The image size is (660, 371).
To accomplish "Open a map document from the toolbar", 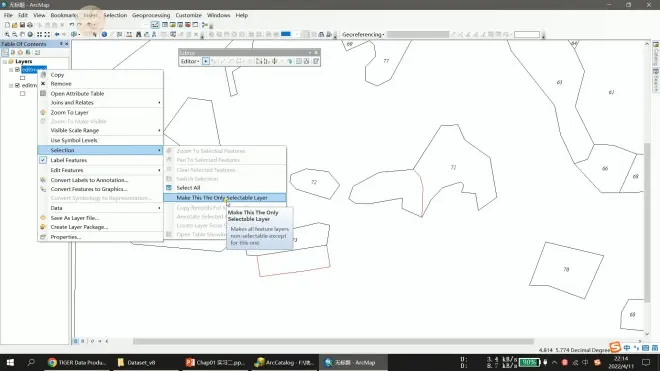I will (15, 25).
